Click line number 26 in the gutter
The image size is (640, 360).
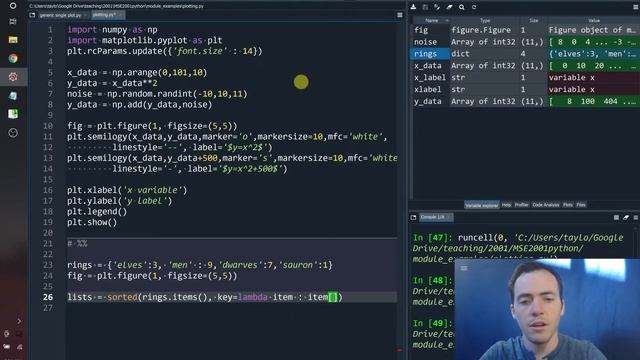click(48, 297)
